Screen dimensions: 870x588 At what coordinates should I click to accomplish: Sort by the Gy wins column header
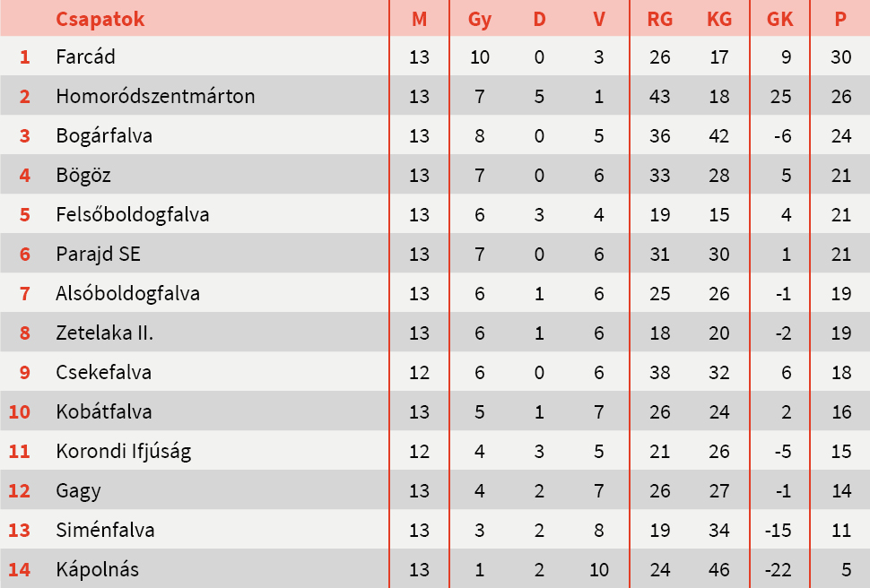pyautogui.click(x=480, y=19)
